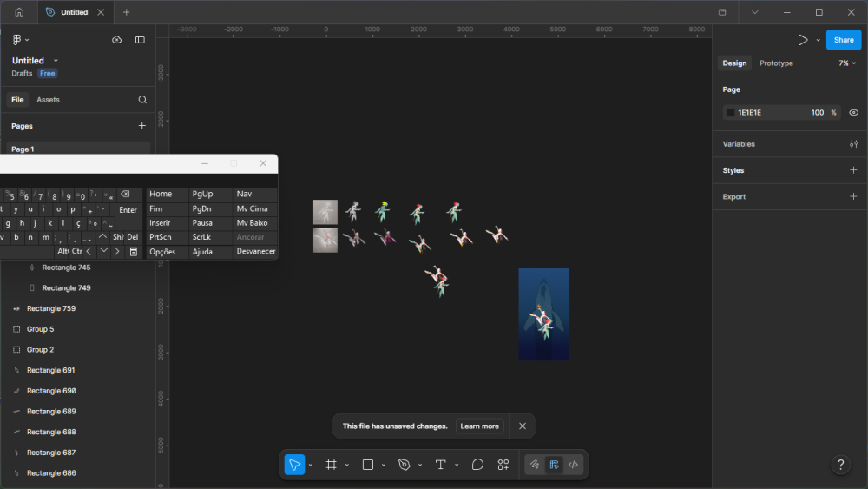
Task: Select the Comment tool
Action: pyautogui.click(x=477, y=465)
